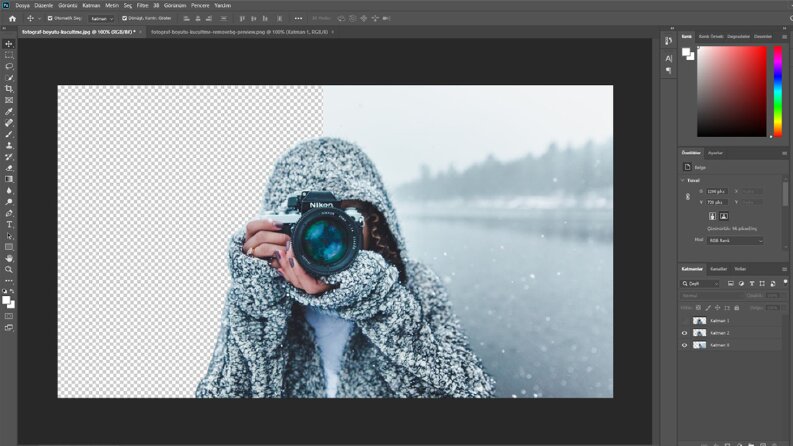The image size is (793, 446).
Task: Hide the Katman 2 layer
Action: (684, 333)
